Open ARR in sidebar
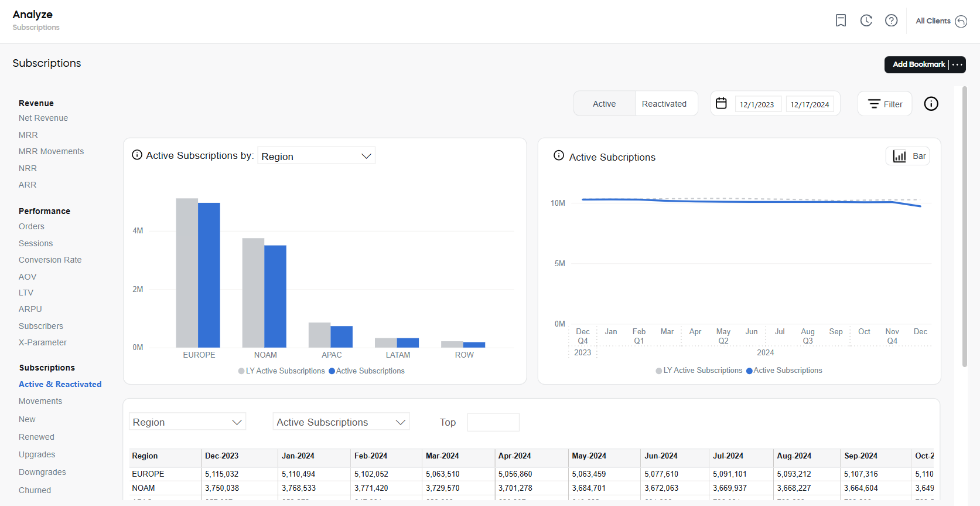Image resolution: width=980 pixels, height=506 pixels. (x=28, y=185)
